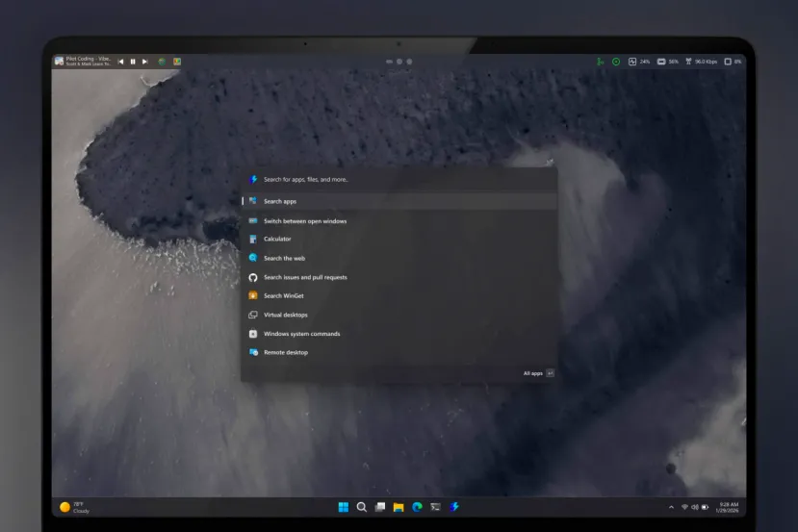This screenshot has width=798, height=532.
Task: Click the All apps button
Action: pyautogui.click(x=538, y=373)
